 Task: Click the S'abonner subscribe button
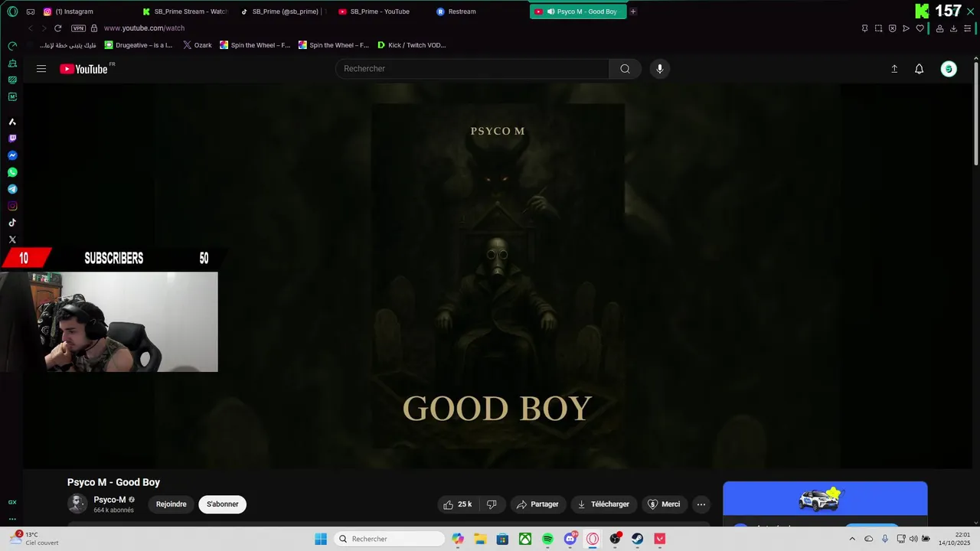[x=223, y=504]
